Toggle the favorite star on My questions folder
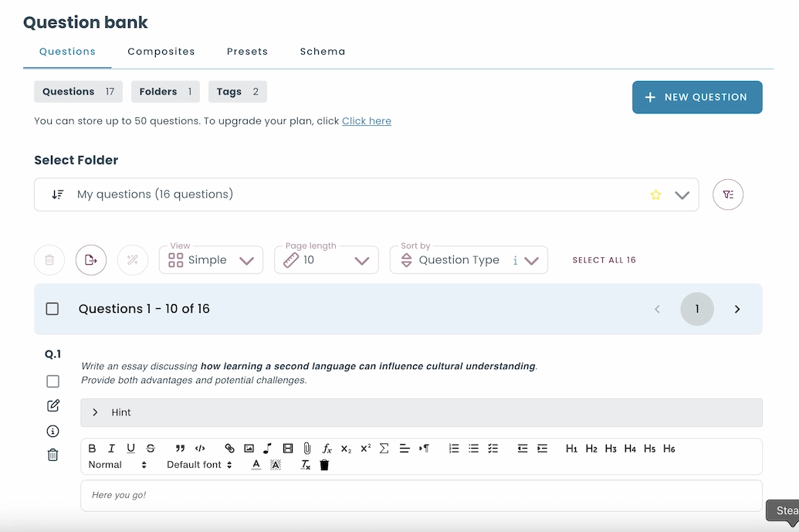799x532 pixels. (655, 195)
